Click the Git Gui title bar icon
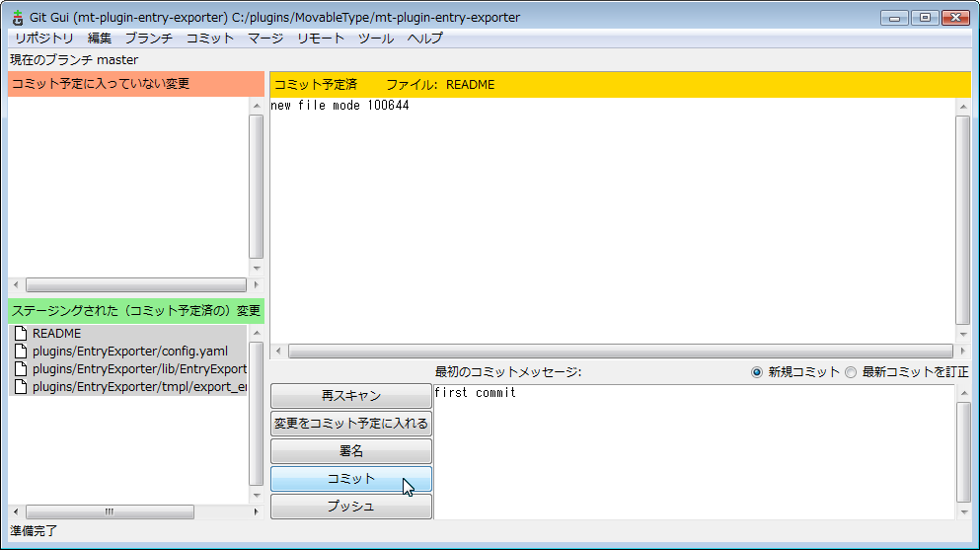Viewport: 980px width, 550px height. click(x=18, y=18)
